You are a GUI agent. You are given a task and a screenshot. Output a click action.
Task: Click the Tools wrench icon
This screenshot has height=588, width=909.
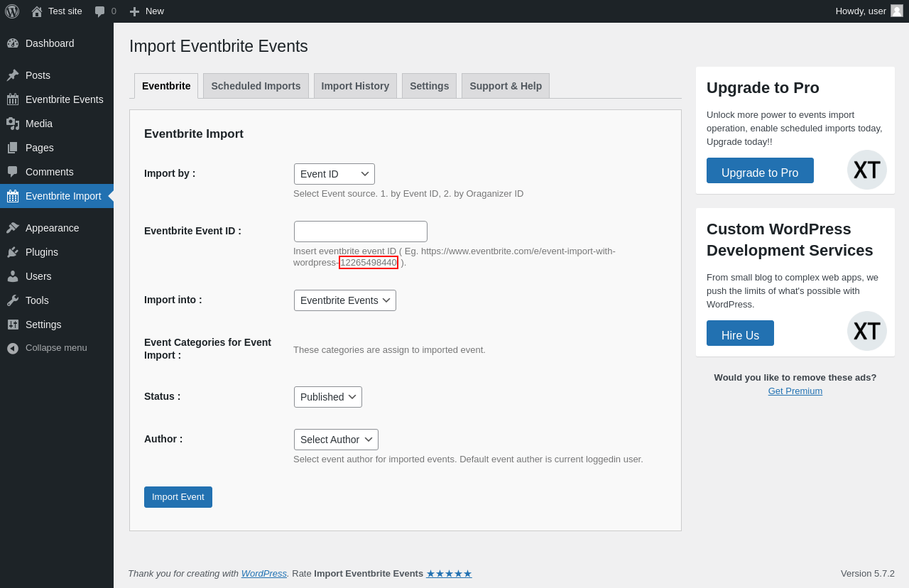13,300
